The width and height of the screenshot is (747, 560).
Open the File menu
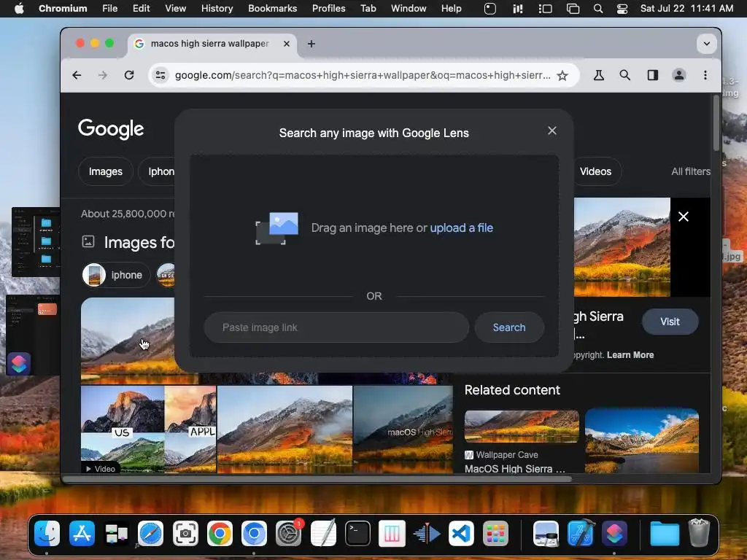[109, 9]
